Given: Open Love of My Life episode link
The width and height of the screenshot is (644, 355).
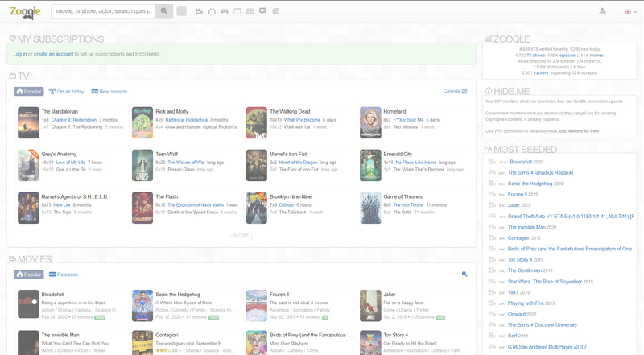Looking at the screenshot, I should click(71, 163).
